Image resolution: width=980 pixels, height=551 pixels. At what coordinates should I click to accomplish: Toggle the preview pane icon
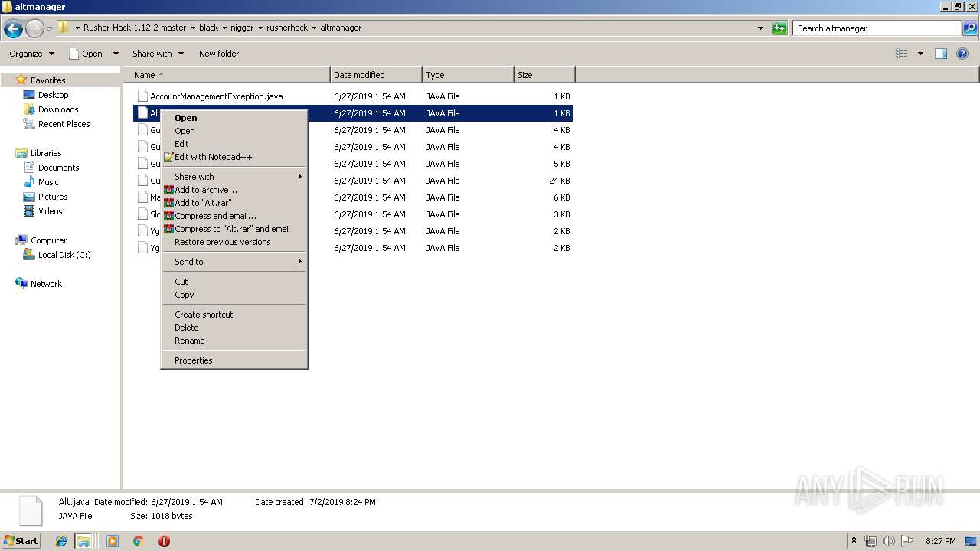click(941, 54)
